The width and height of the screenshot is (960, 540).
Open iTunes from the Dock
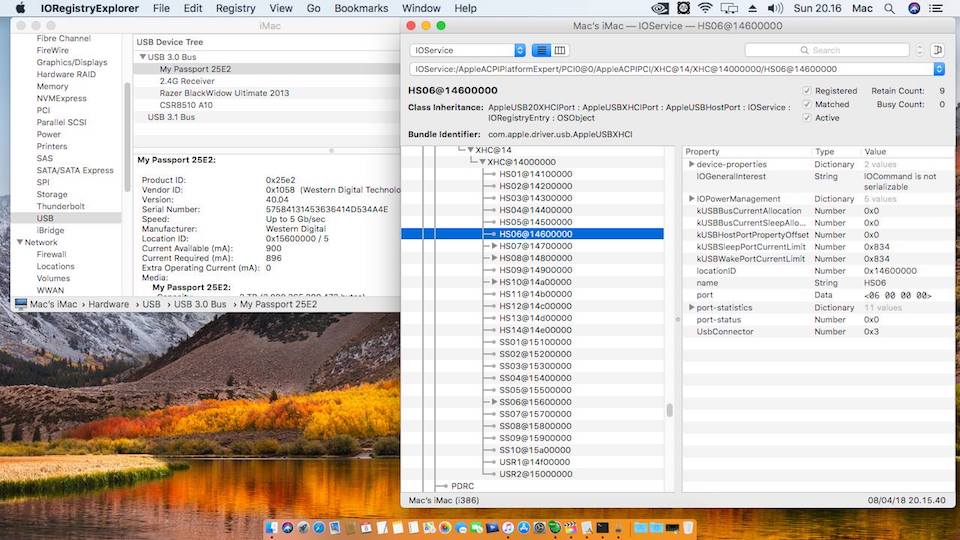(508, 527)
